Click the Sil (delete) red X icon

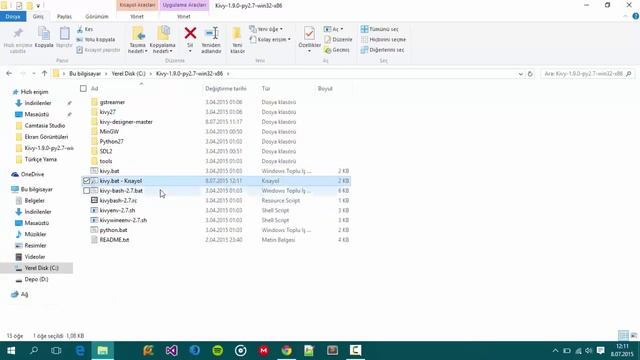(x=190, y=33)
